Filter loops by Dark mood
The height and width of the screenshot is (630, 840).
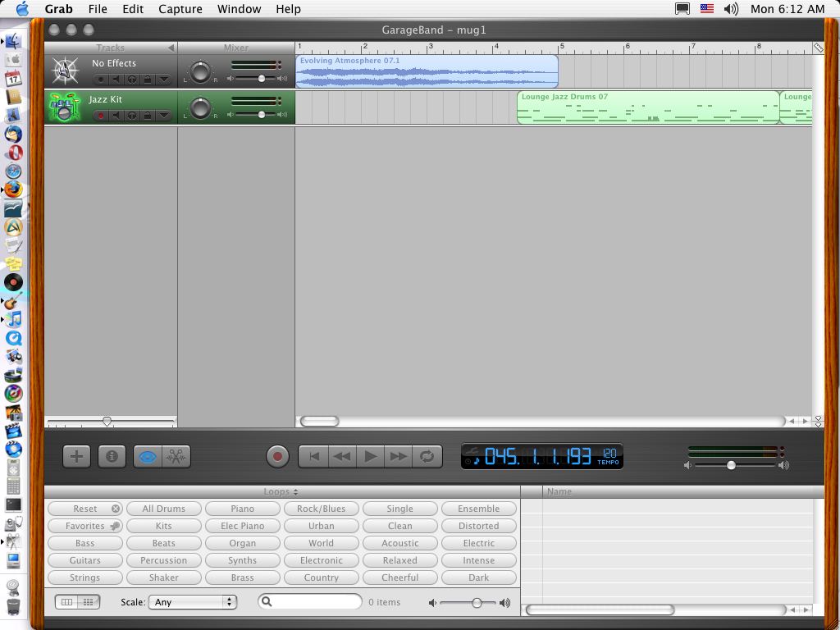[x=479, y=577]
